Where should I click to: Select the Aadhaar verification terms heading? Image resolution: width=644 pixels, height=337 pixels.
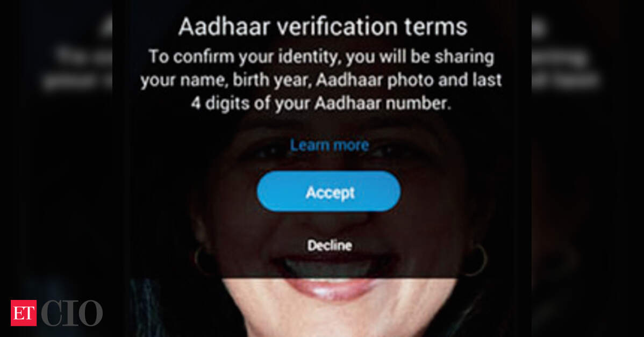pyautogui.click(x=323, y=27)
